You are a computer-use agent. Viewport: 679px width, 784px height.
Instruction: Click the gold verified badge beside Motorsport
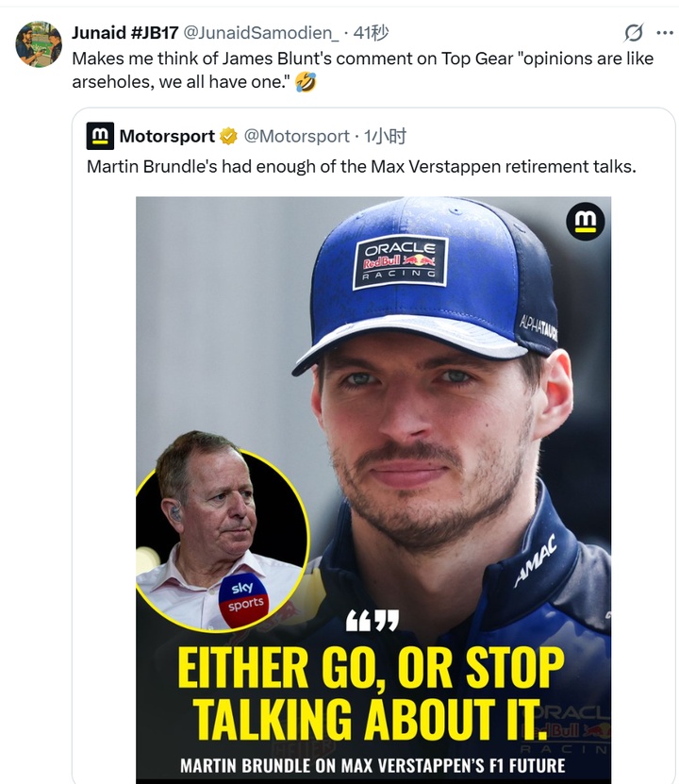pos(228,137)
